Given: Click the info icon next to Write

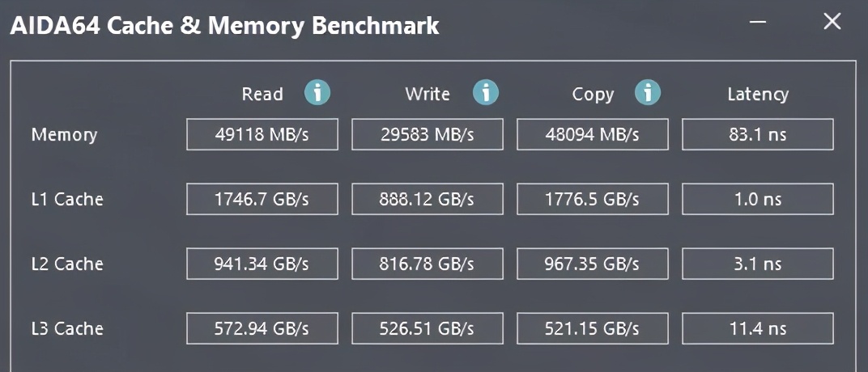Looking at the screenshot, I should (x=486, y=92).
